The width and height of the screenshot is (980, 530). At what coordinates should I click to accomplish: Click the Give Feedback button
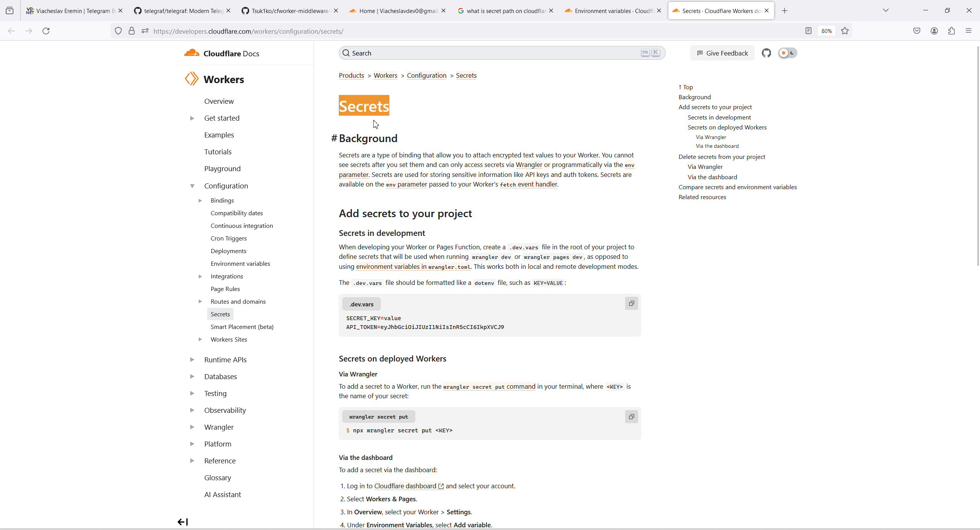click(722, 53)
